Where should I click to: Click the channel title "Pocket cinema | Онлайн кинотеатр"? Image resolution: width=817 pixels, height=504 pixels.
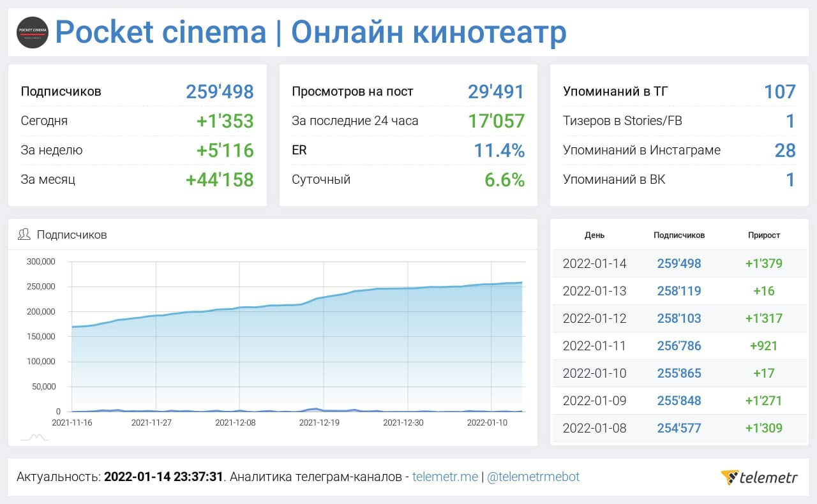click(x=311, y=33)
